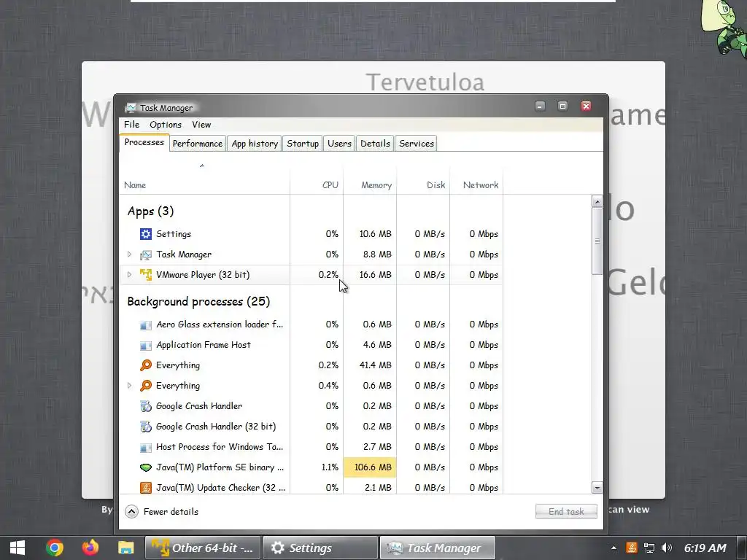Switch to Settings taskbar button
This screenshot has width=747, height=560.
320,548
